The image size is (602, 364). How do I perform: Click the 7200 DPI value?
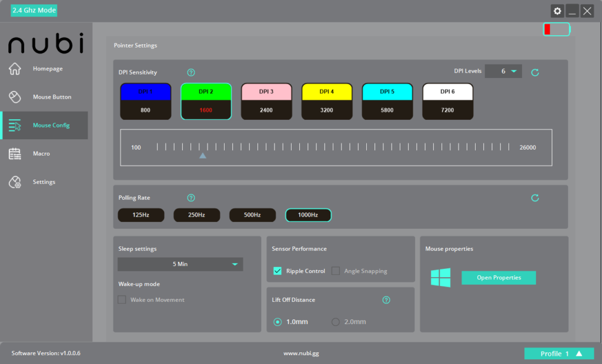[x=447, y=110]
